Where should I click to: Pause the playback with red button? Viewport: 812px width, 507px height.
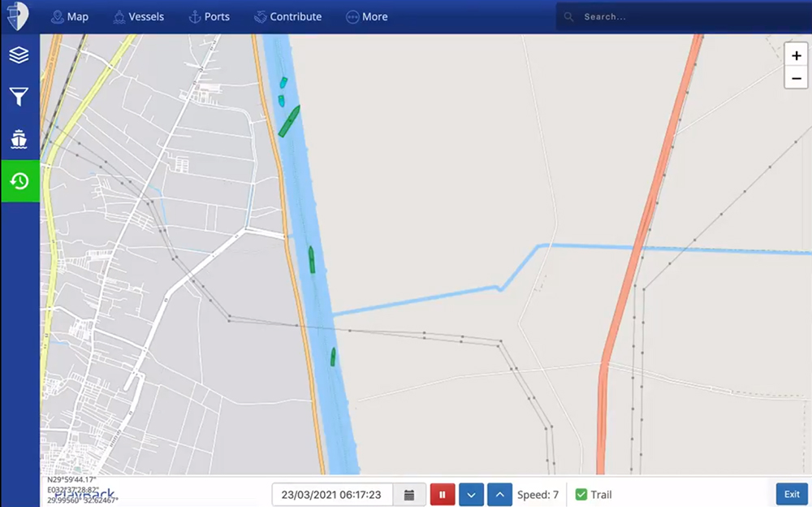click(x=443, y=495)
